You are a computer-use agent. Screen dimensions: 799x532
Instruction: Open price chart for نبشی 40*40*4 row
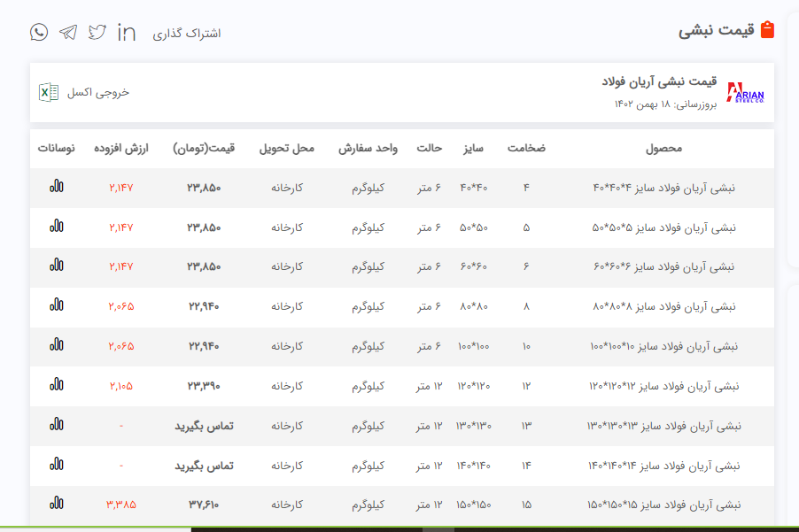[x=57, y=187]
